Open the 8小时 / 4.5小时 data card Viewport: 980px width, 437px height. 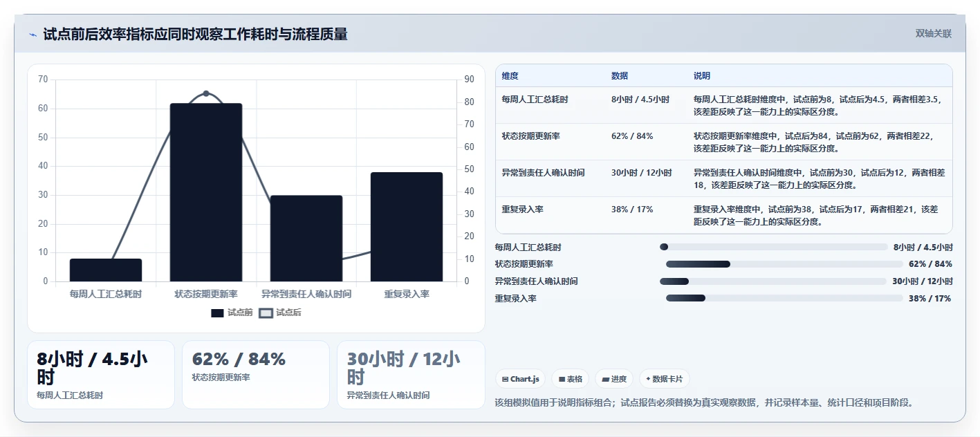pyautogui.click(x=101, y=375)
